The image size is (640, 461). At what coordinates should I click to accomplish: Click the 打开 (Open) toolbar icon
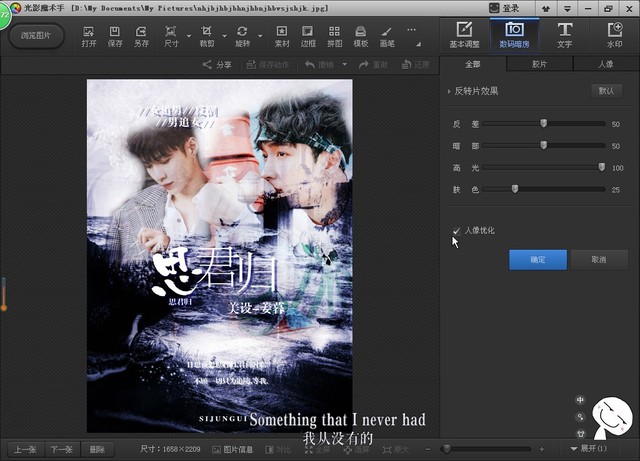89,37
